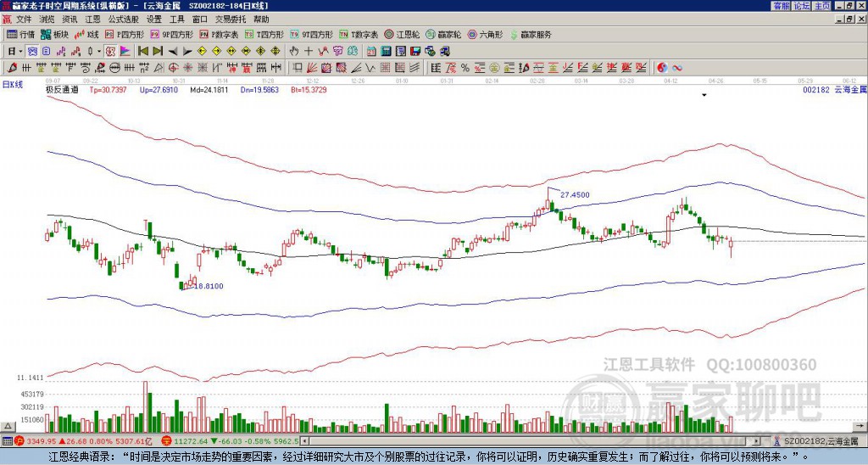This screenshot has width=868, height=465.
Task: Click the circled 金 gold icon
Action: (x=494, y=68)
